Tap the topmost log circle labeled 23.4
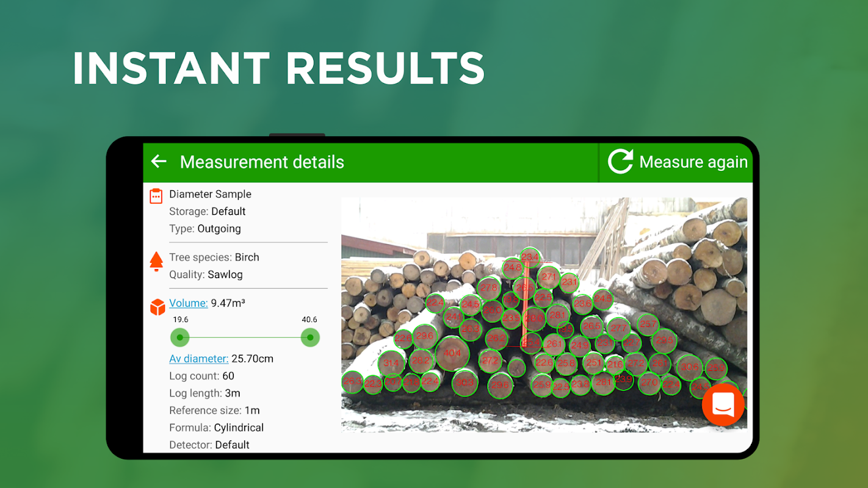 coord(530,257)
